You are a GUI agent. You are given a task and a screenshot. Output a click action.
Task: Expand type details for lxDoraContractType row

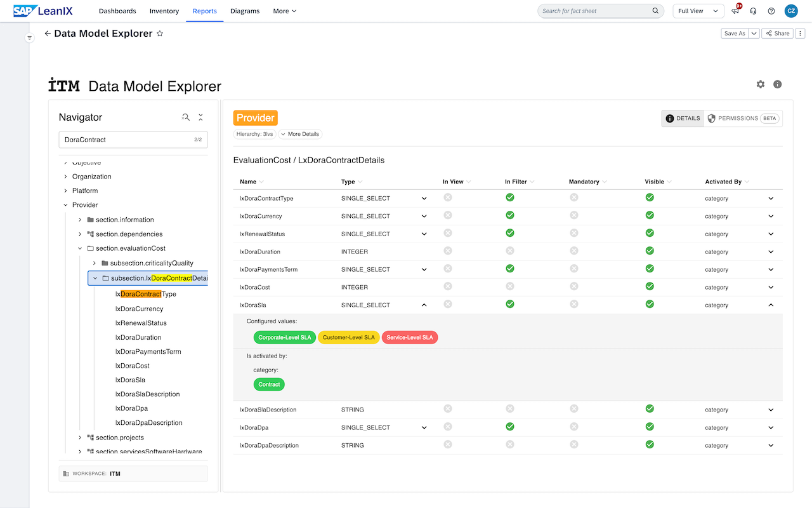(x=424, y=199)
